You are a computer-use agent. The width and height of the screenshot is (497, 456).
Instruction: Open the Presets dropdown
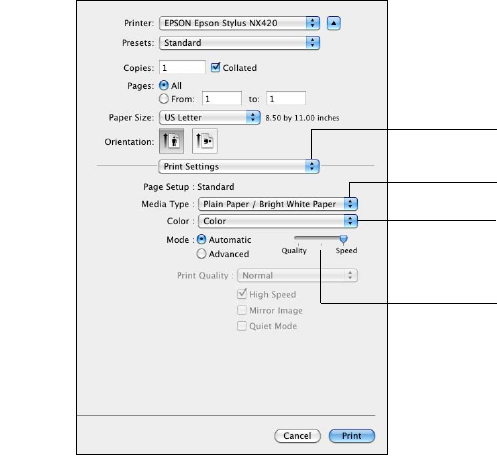click(239, 43)
